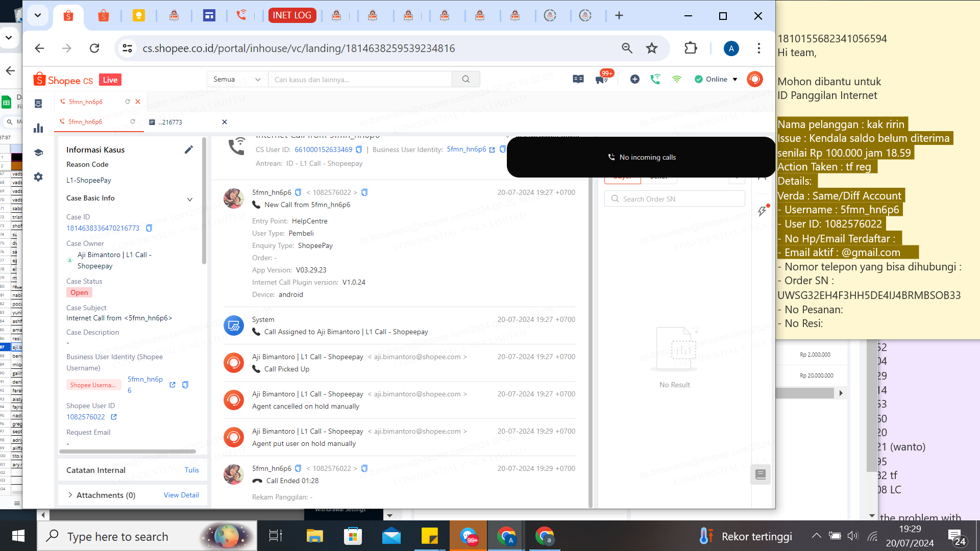Open the settings gear in sidebar
This screenshot has height=551, width=980.
(38, 177)
